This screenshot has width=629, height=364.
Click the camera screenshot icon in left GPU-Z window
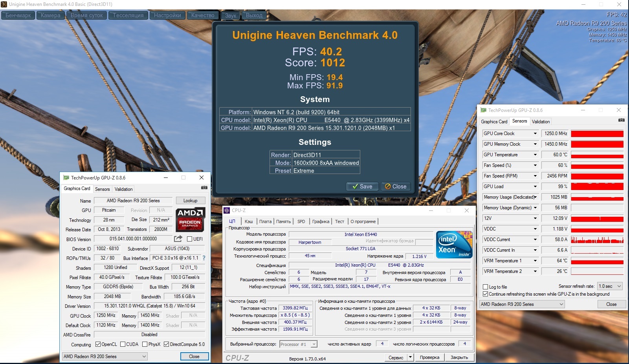pos(204,188)
